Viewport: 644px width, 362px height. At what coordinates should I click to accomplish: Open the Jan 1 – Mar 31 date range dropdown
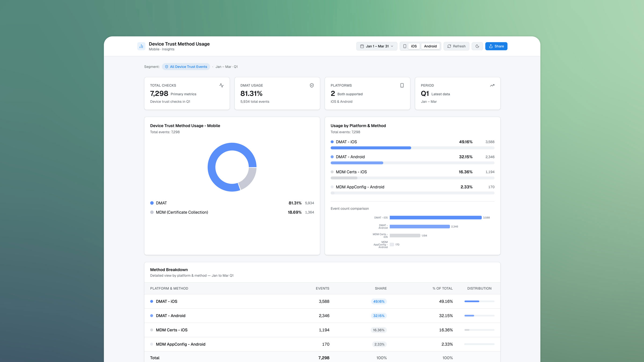(x=376, y=46)
